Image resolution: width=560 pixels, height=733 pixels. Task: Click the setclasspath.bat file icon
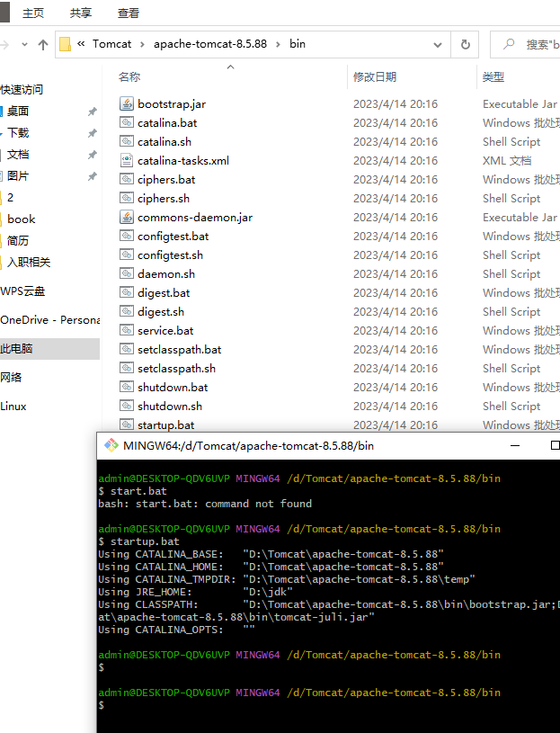coord(127,349)
